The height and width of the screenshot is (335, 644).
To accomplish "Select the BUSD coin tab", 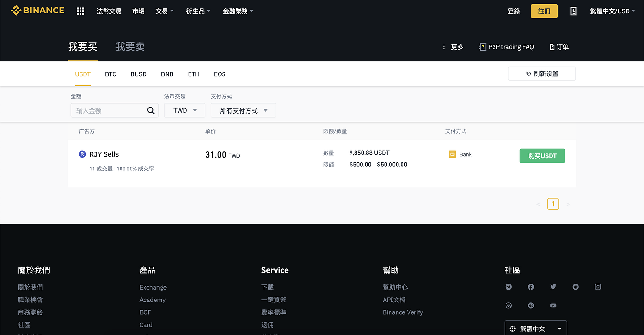I will click(138, 74).
